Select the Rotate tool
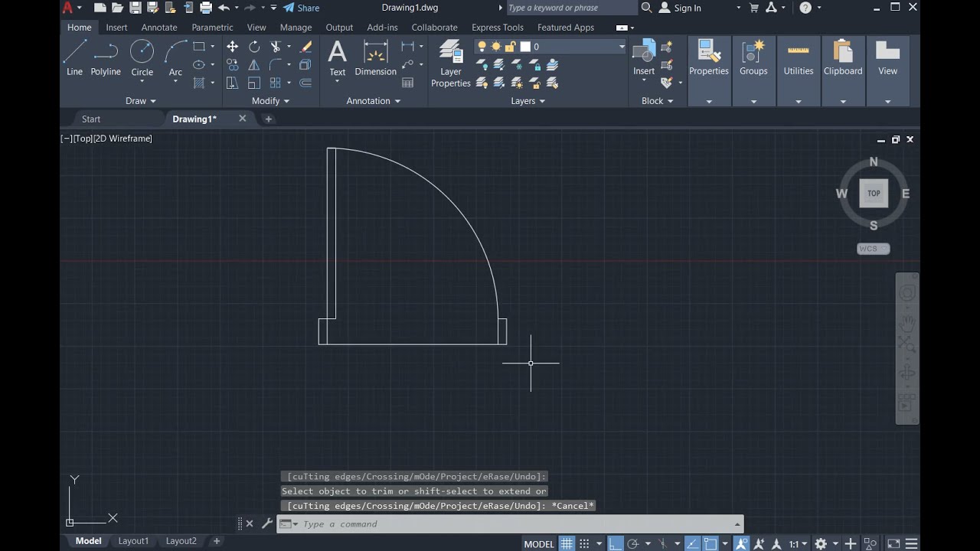The width and height of the screenshot is (980, 551). point(254,47)
